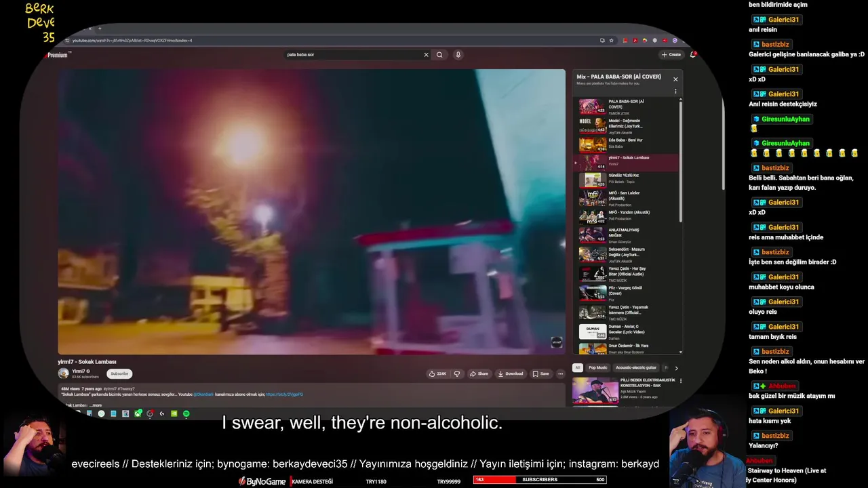Bookmark this page with the star icon

click(611, 41)
